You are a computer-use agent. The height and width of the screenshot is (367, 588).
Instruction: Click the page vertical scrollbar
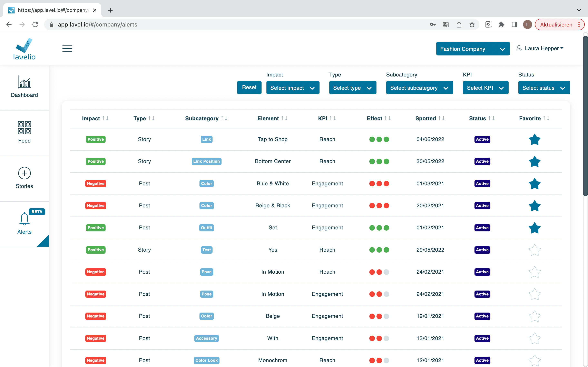[x=585, y=116]
